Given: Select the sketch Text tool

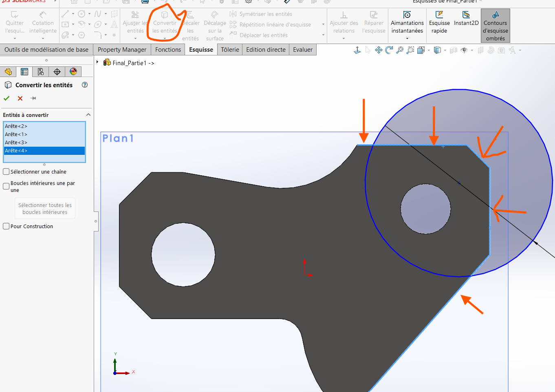Looking at the screenshot, I should coord(114,24).
